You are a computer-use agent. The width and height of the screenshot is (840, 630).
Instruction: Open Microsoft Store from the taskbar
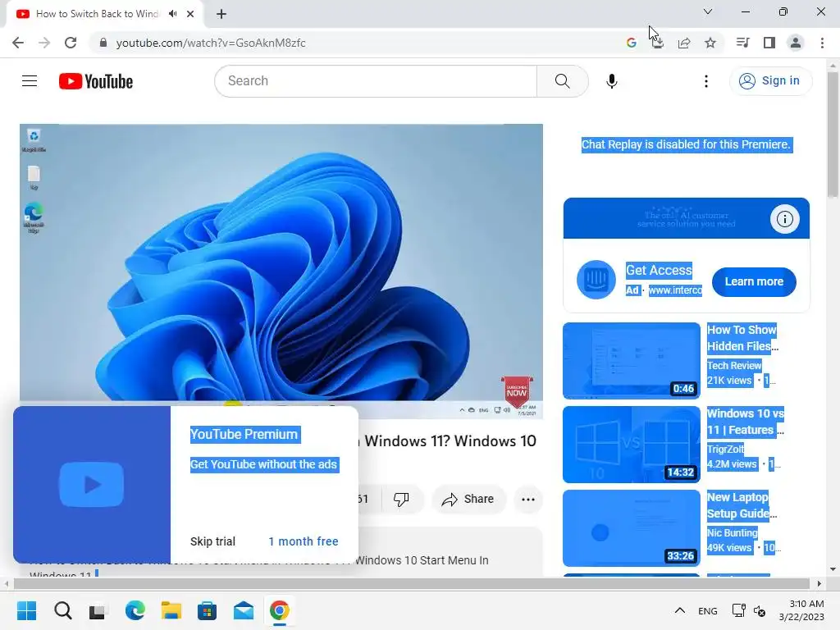208,610
